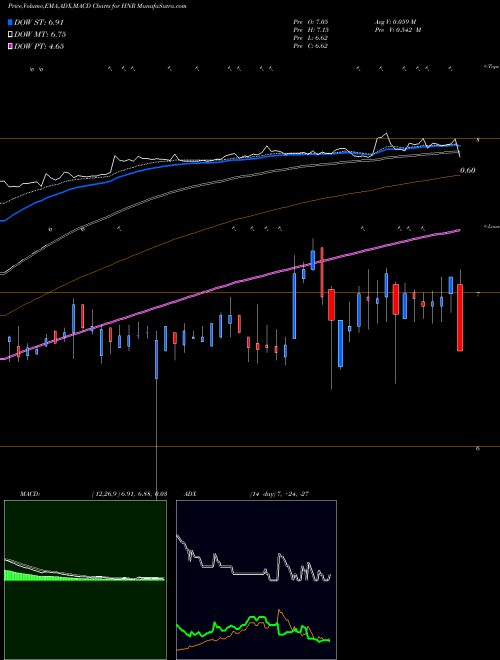
Task: Click the 'Pre C: 6.62' value
Action: [x=311, y=46]
